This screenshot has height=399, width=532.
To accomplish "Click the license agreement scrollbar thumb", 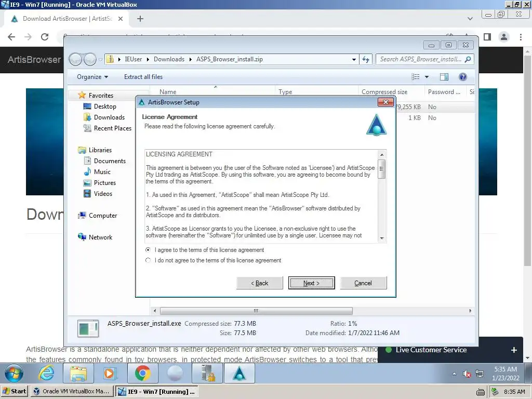I will [x=382, y=169].
